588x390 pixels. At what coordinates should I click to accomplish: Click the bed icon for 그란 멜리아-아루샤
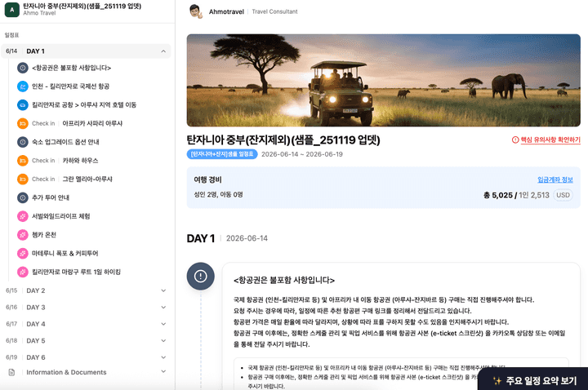[23, 179]
